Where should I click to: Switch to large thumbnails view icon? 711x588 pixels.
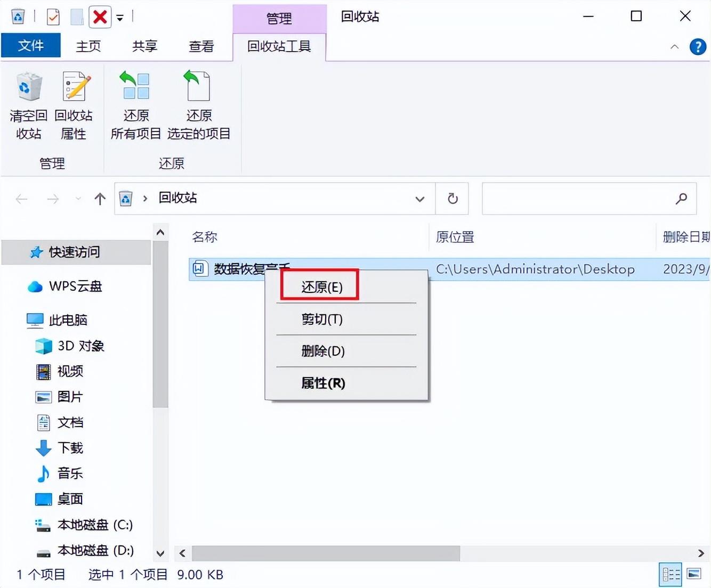click(x=694, y=574)
